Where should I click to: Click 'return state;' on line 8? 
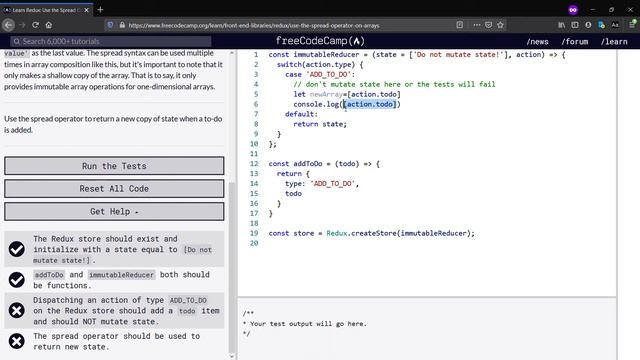coord(320,124)
